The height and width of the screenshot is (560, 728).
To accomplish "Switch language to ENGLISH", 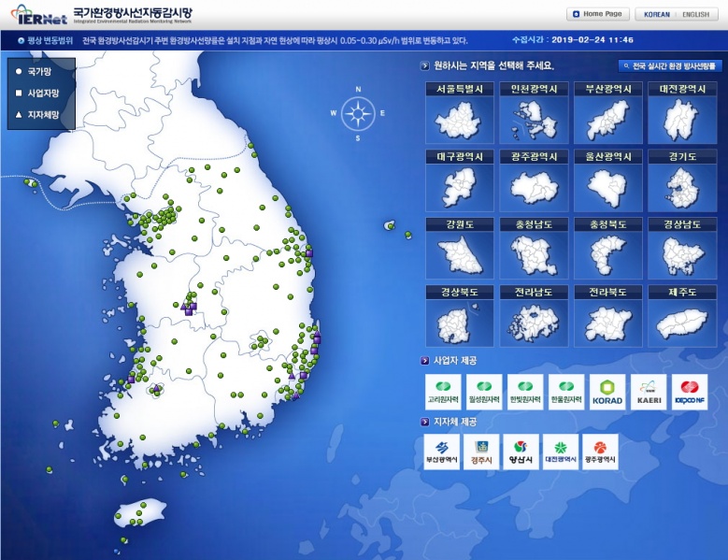I will (695, 14).
